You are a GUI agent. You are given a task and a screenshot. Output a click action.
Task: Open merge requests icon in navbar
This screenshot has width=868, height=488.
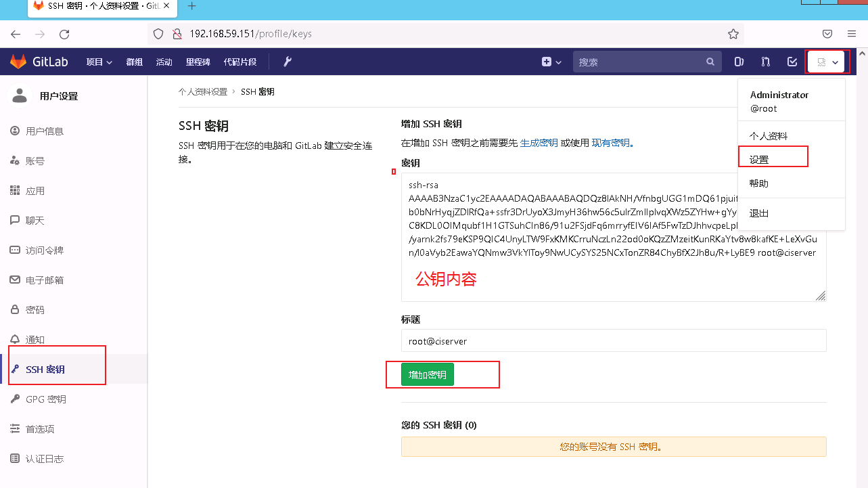[x=765, y=62]
